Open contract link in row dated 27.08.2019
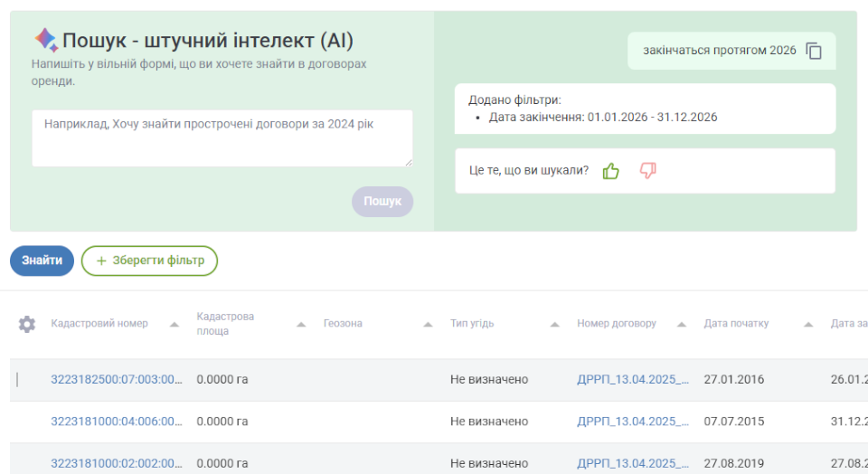This screenshot has width=868, height=474. pos(633,463)
